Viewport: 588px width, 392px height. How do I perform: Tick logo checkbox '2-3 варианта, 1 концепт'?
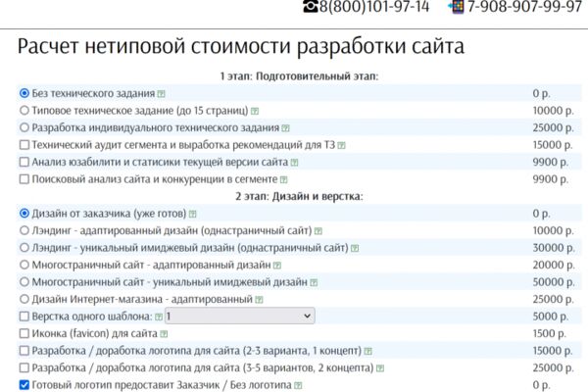click(24, 351)
